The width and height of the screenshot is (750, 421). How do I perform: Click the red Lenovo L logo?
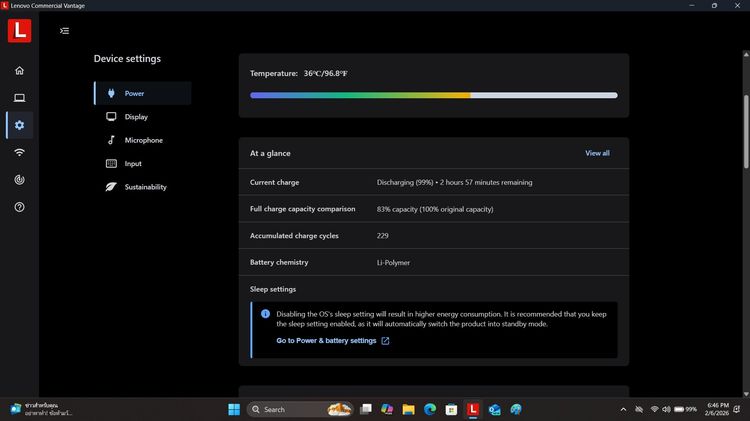point(20,31)
